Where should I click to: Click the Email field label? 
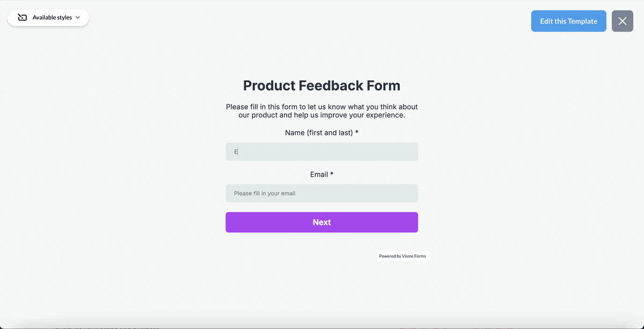[318, 174]
